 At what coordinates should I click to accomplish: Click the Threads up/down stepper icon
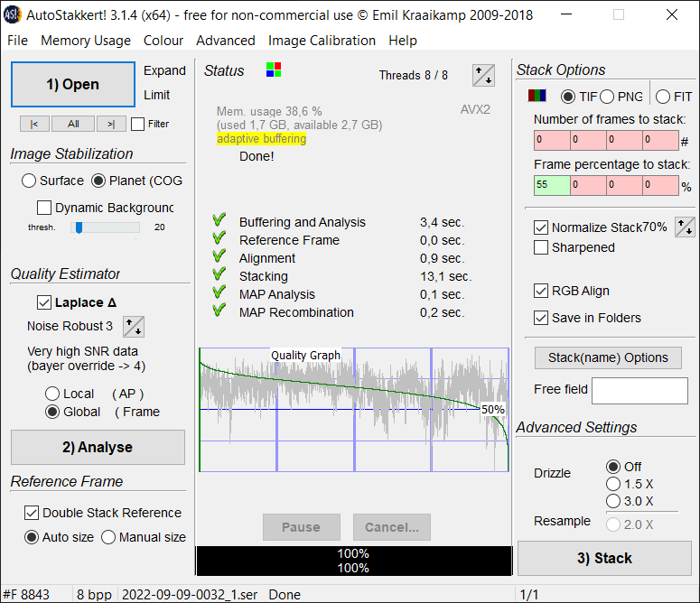click(x=483, y=75)
